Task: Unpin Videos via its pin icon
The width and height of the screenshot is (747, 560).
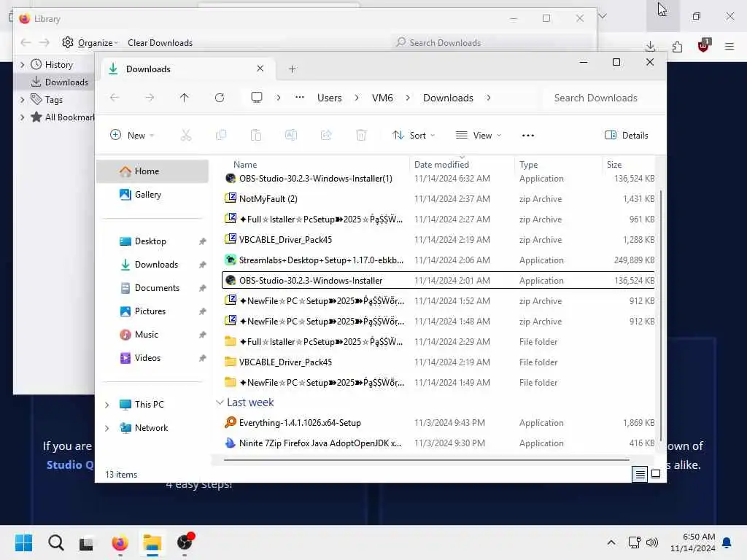Action: click(x=203, y=358)
